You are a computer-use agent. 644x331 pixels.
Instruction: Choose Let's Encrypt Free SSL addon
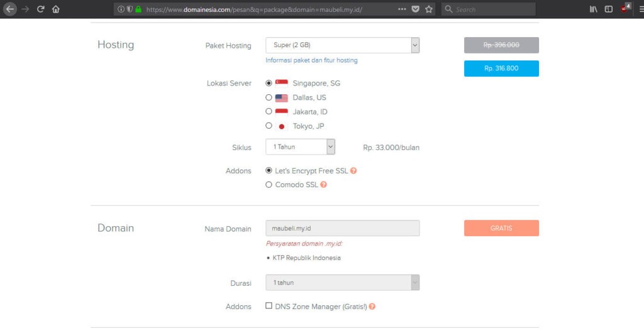(x=269, y=170)
